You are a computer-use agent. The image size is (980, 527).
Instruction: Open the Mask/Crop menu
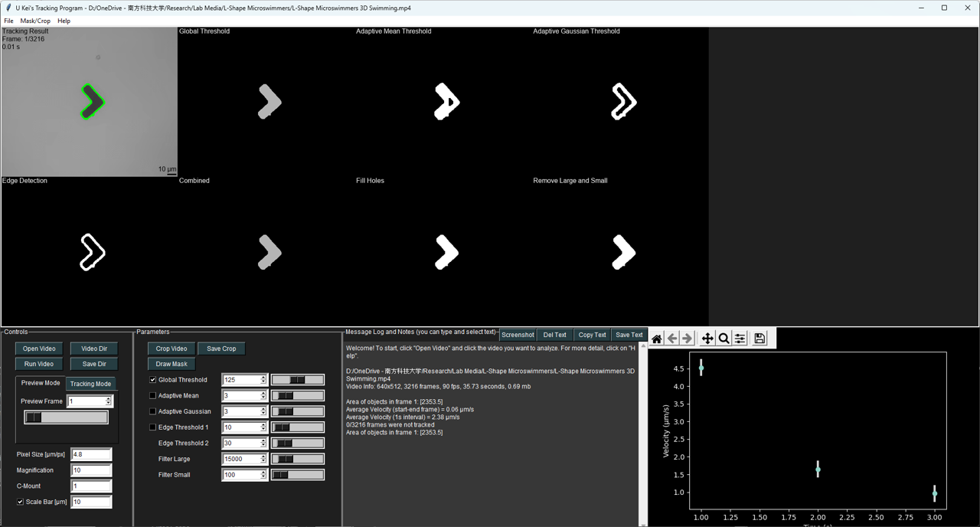point(35,21)
